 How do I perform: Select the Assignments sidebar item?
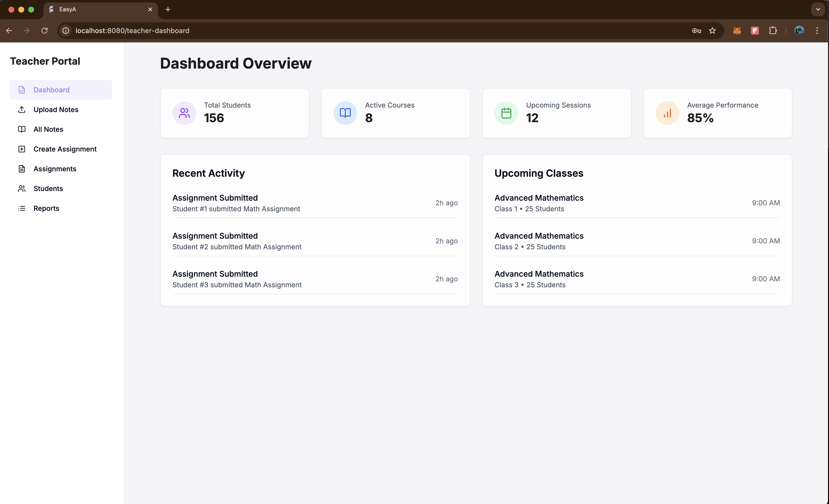[x=55, y=169]
